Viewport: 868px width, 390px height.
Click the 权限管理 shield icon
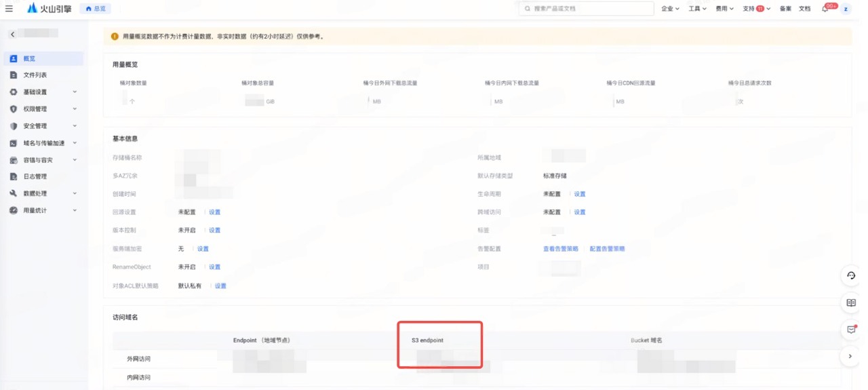[14, 109]
